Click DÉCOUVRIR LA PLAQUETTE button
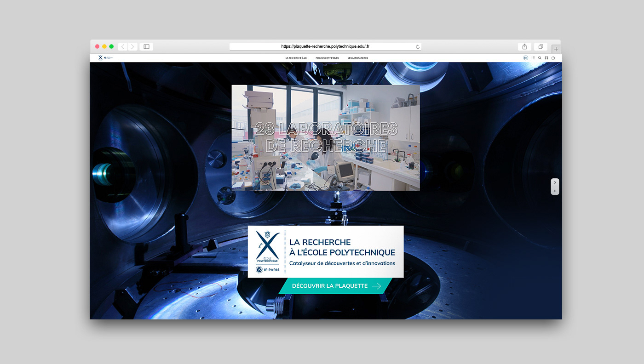 point(335,286)
